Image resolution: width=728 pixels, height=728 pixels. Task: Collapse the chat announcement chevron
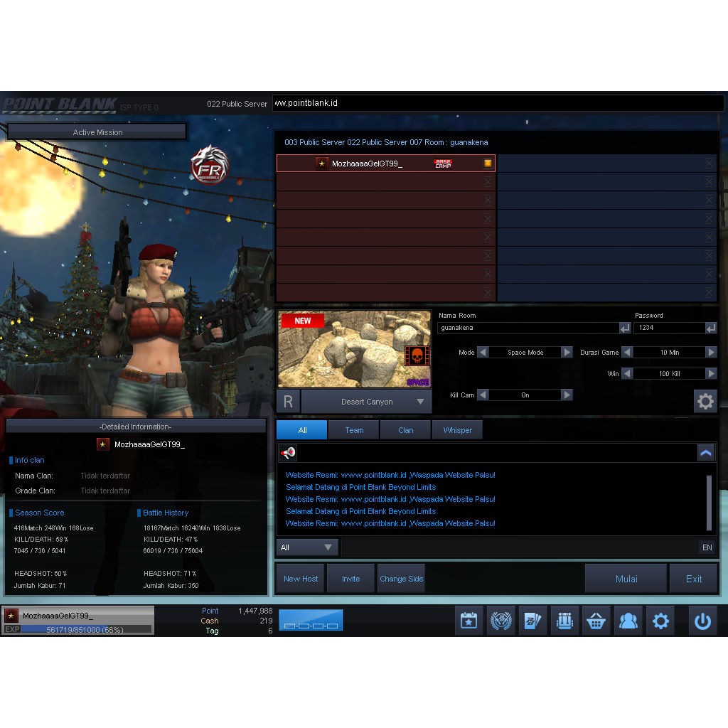[705, 453]
